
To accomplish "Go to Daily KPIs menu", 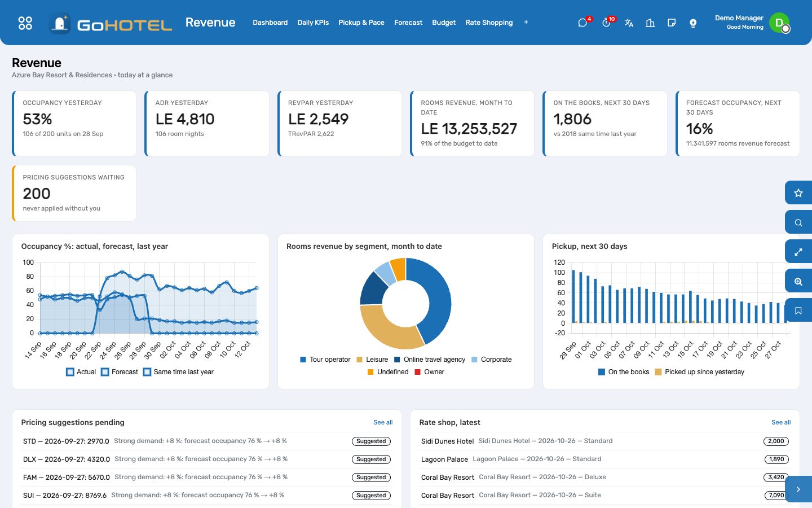I will 313,23.
